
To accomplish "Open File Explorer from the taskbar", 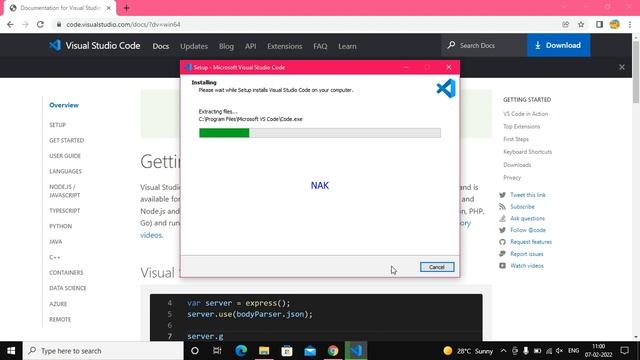I will tap(264, 351).
